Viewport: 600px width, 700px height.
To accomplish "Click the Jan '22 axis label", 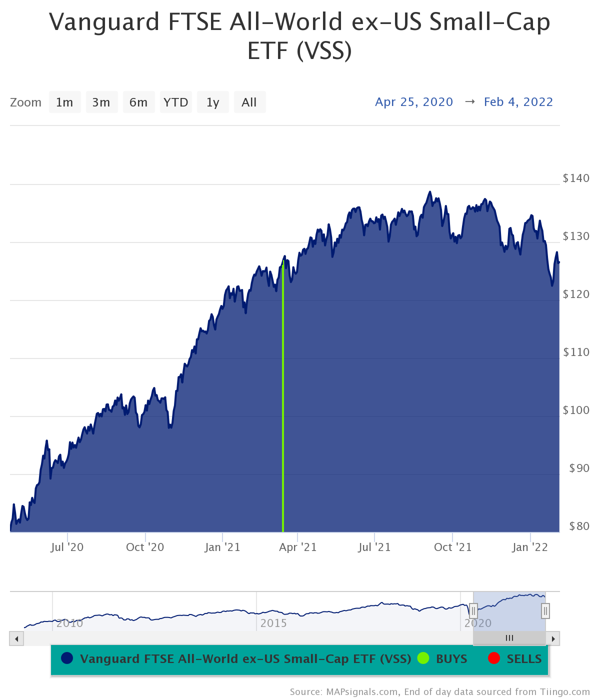I will point(530,547).
